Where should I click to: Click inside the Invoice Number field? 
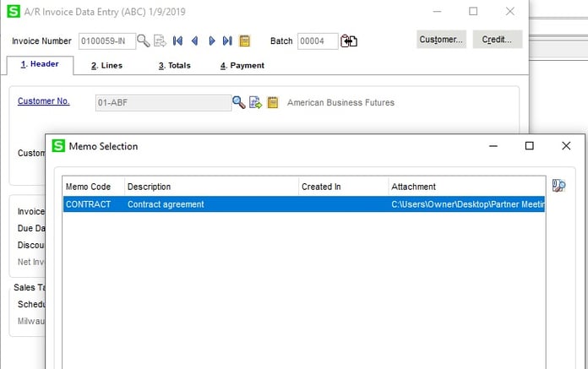(106, 41)
